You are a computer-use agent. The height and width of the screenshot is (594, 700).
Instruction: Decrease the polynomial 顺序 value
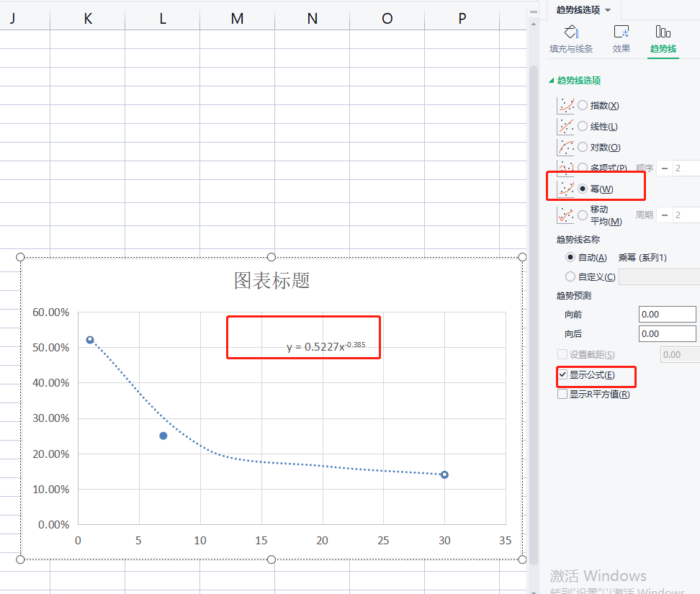(x=665, y=168)
